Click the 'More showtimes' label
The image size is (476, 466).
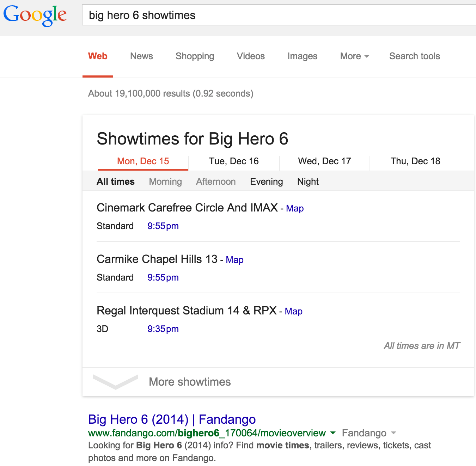[x=190, y=382]
